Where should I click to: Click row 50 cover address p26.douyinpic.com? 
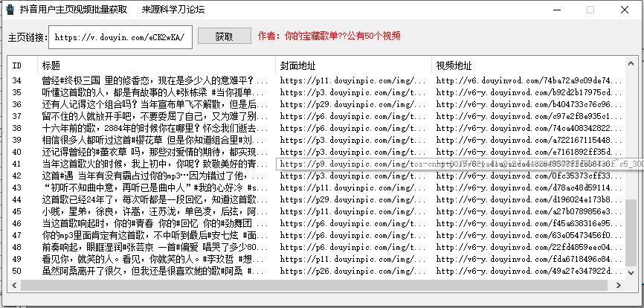tap(352, 272)
